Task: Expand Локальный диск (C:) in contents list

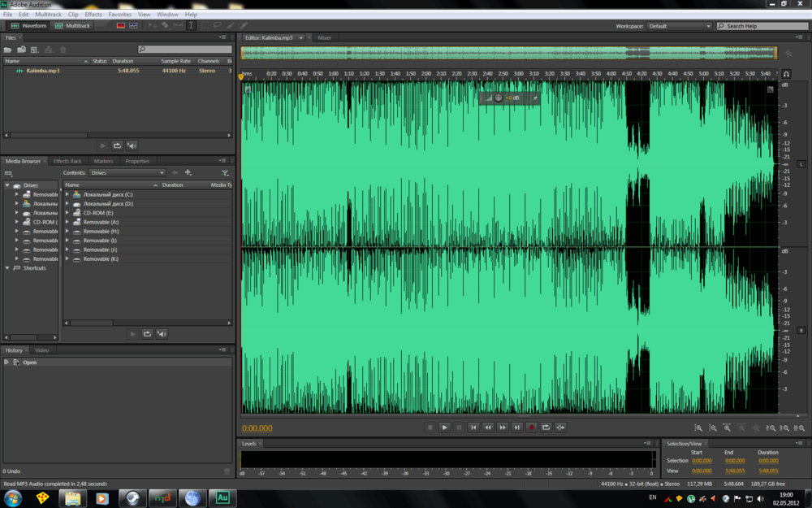Action: point(67,195)
